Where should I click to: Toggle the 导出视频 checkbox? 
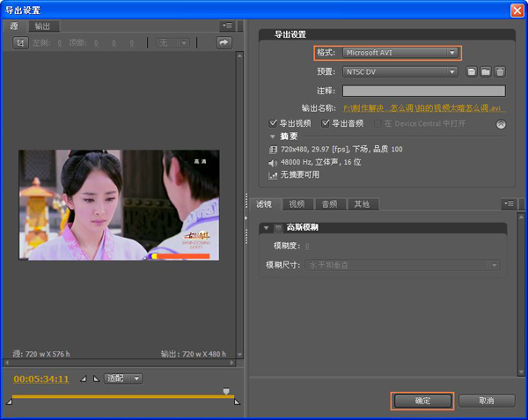click(273, 123)
